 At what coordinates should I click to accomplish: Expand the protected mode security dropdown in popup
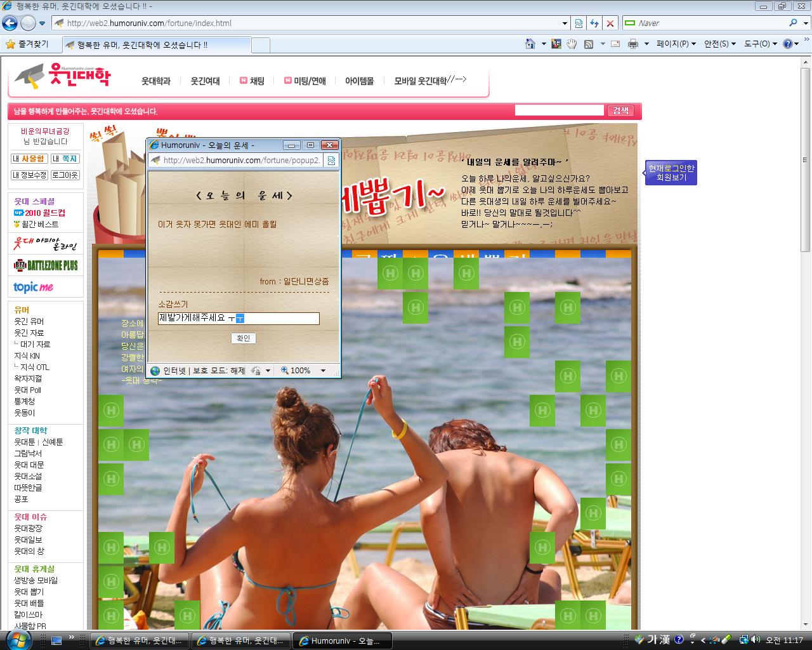pos(268,371)
